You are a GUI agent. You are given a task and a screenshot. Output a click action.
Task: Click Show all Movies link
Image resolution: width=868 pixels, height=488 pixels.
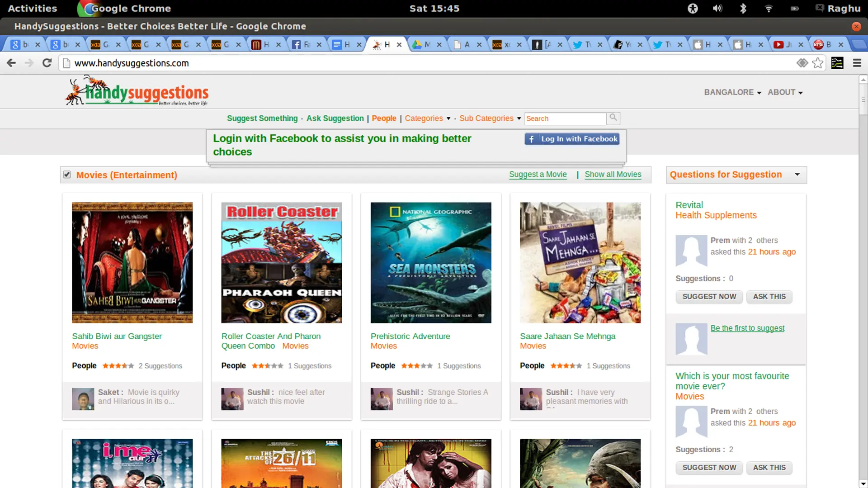pos(613,175)
